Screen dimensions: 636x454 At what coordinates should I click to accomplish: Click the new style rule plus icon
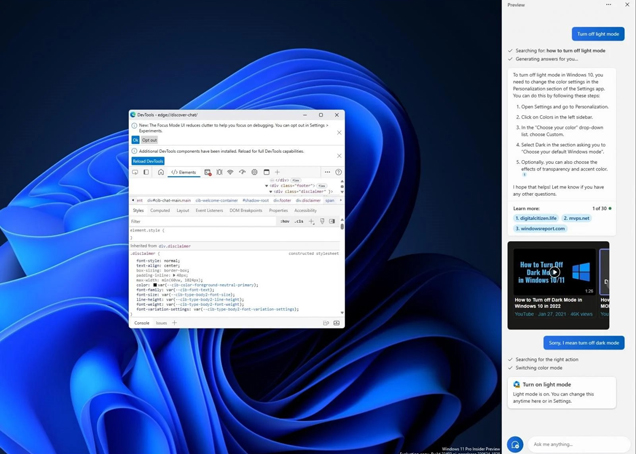(312, 221)
